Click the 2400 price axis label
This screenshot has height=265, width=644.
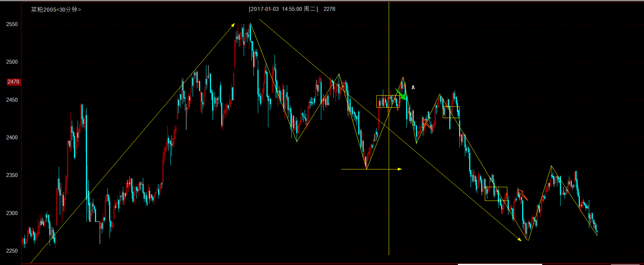click(x=12, y=138)
